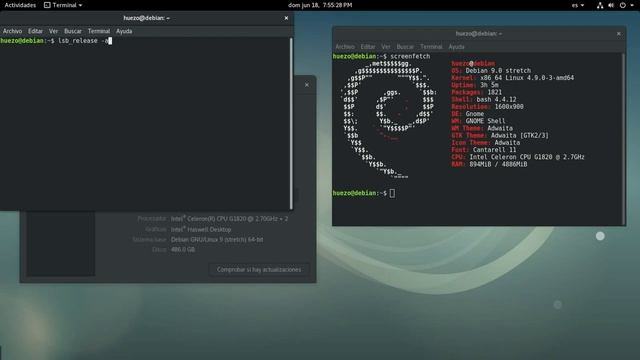640x360 pixels.
Task: Click 'GNOME Shell' WM text
Action: [x=485, y=121]
